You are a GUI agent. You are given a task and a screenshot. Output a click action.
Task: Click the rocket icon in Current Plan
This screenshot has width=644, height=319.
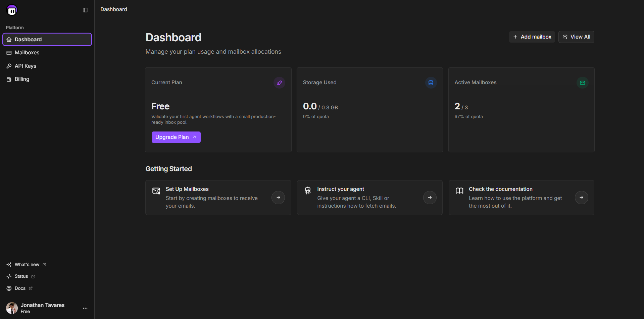coord(279,83)
